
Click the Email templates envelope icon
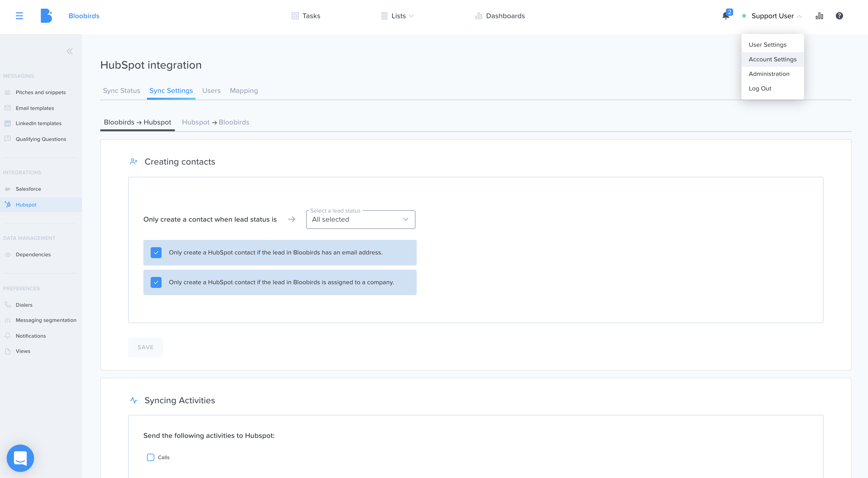click(x=7, y=108)
